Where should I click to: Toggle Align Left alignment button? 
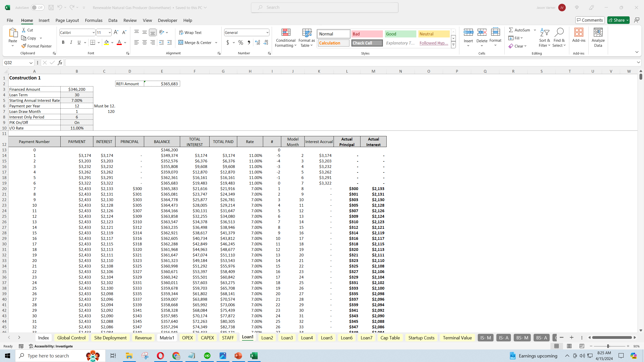click(x=136, y=42)
